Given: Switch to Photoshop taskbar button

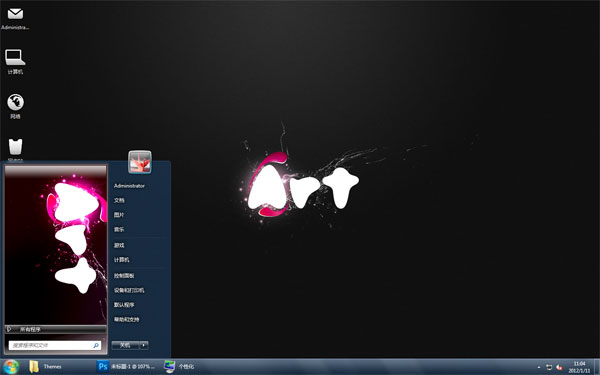Looking at the screenshot, I should (126, 367).
